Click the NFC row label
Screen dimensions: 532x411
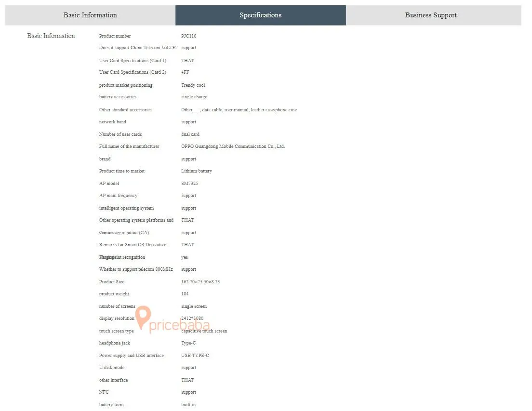point(104,392)
